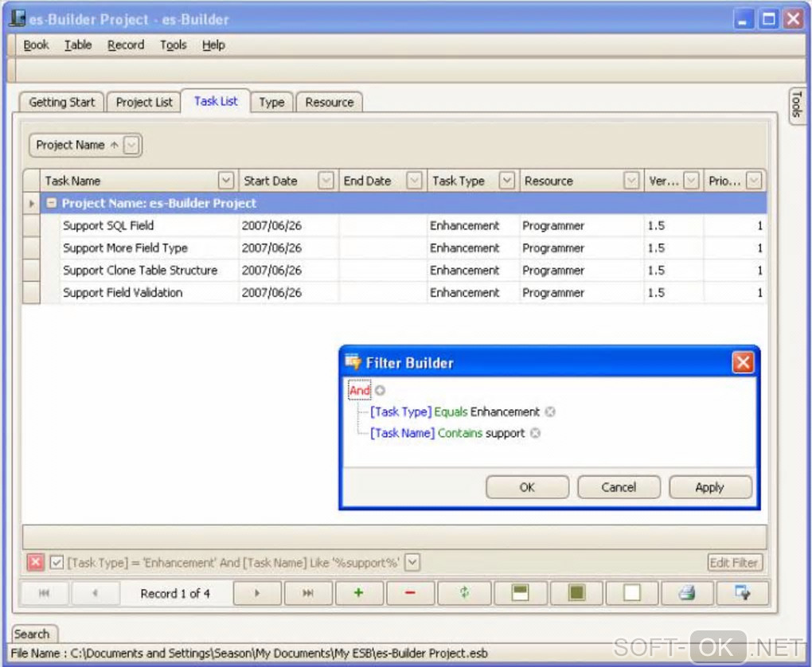Edit the support filter value

(x=505, y=433)
